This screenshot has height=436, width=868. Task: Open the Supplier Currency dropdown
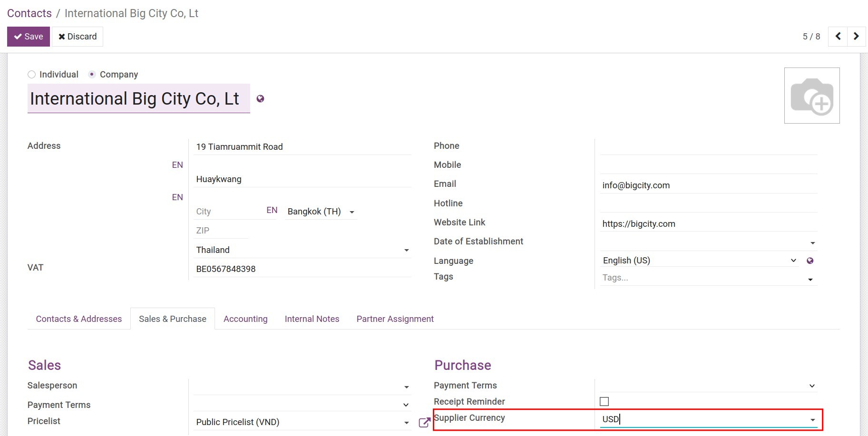812,420
